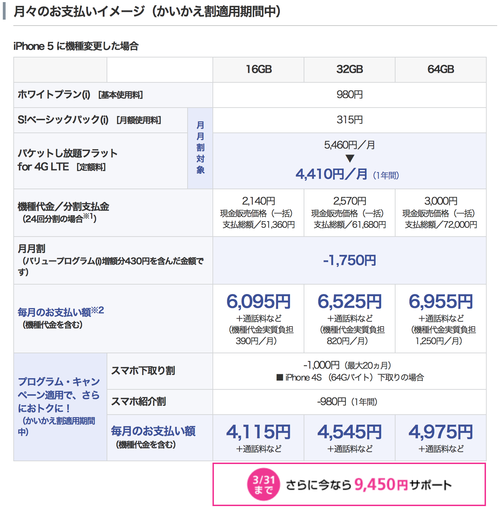Click the 4,115円 campaign price

click(x=258, y=432)
